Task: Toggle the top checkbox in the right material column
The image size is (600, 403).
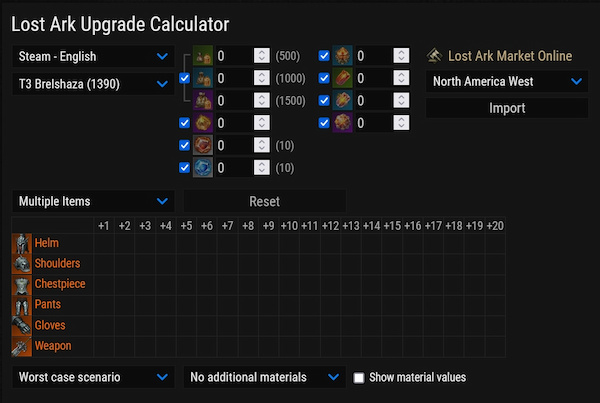Action: point(324,56)
